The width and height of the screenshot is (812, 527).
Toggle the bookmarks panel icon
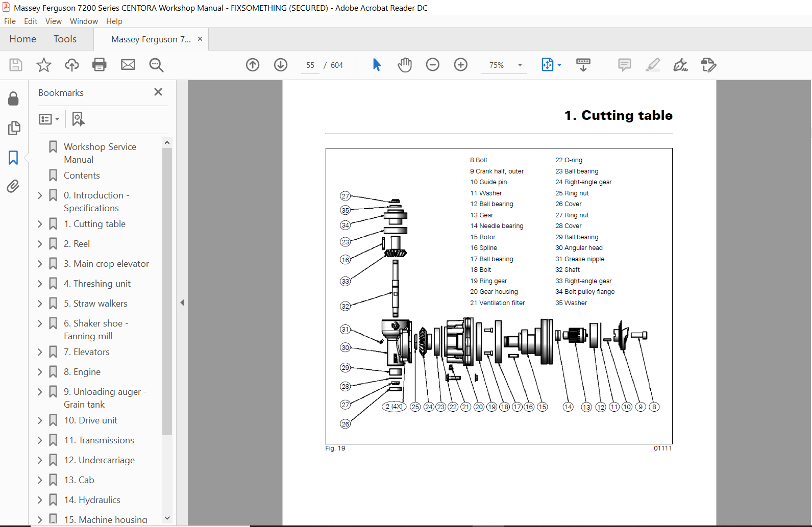14,158
